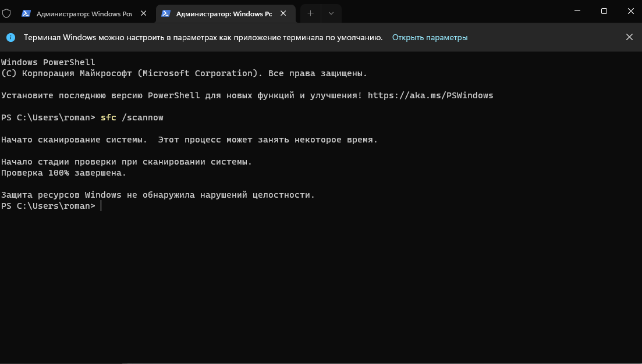Screen dimensions: 642x364
Task: Dismiss the default terminal notification bar
Action: click(629, 37)
